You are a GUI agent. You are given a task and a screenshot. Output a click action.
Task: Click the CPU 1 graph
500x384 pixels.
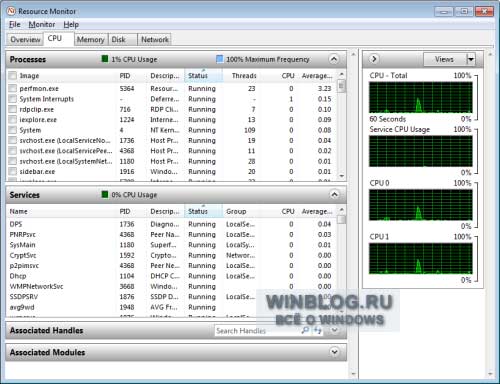point(421,259)
